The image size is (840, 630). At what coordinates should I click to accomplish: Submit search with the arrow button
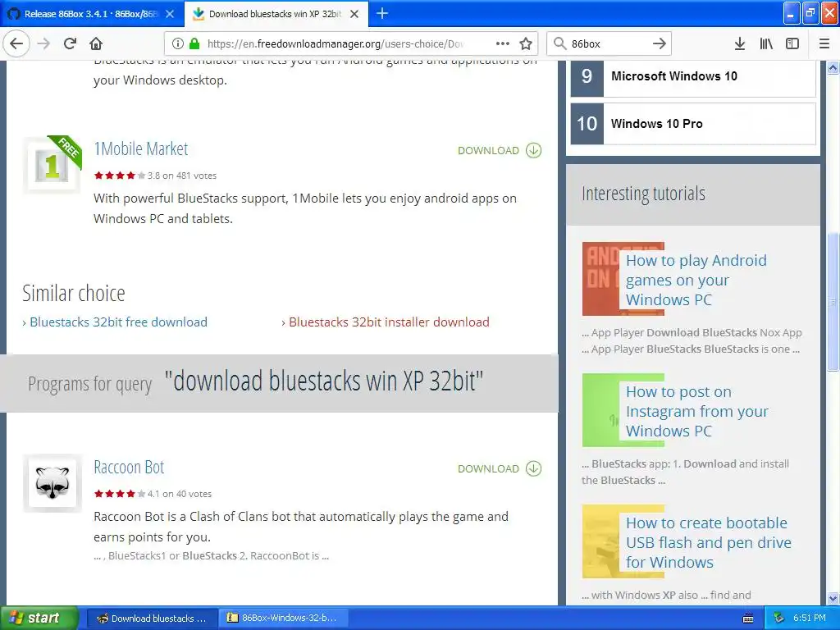(660, 43)
